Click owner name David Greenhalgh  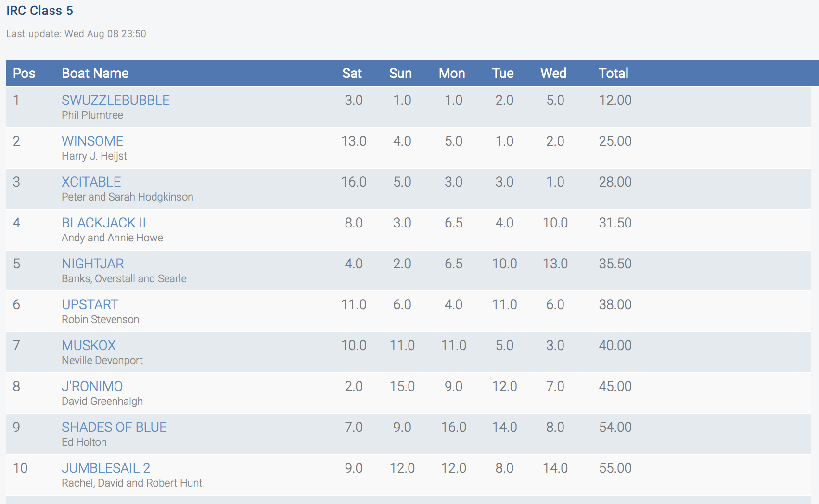tap(102, 401)
